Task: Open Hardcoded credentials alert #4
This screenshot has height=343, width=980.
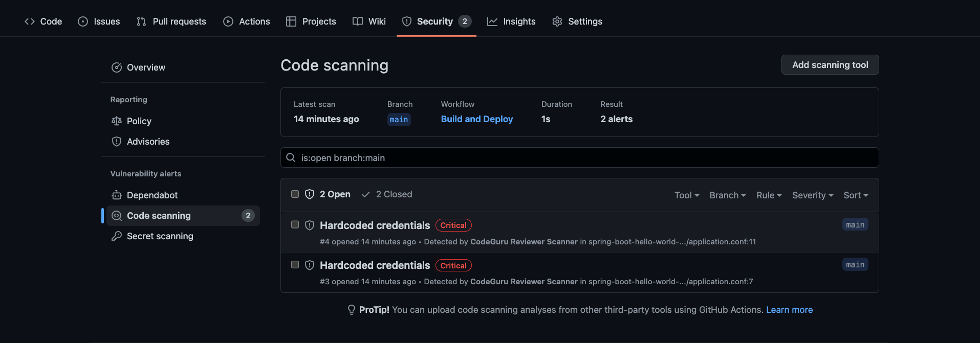Action: 375,225
